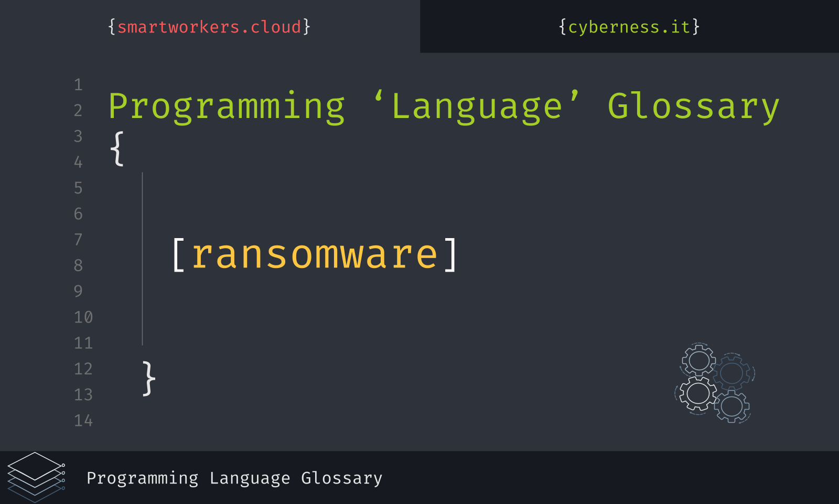Click the opening curly brace under the heading
Screen dimensions: 839x504
pyautogui.click(x=117, y=149)
